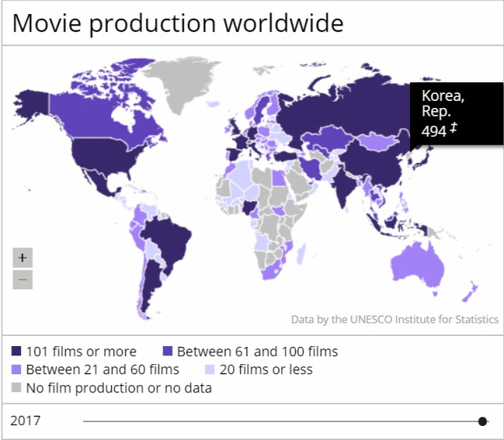Select the United States on the map

coord(103,153)
